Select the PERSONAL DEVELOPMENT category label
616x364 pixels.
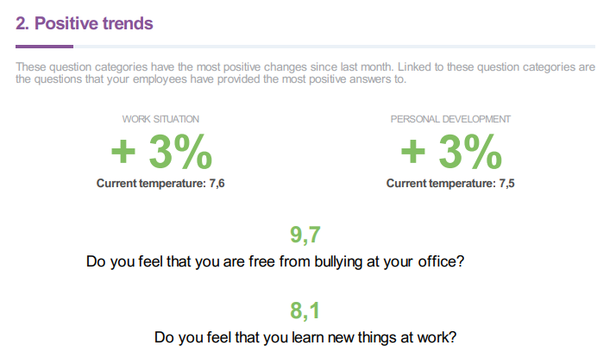click(450, 119)
